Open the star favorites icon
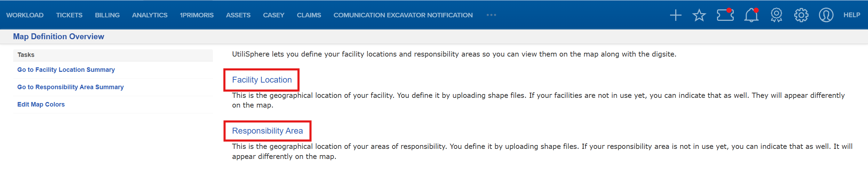 pyautogui.click(x=699, y=15)
